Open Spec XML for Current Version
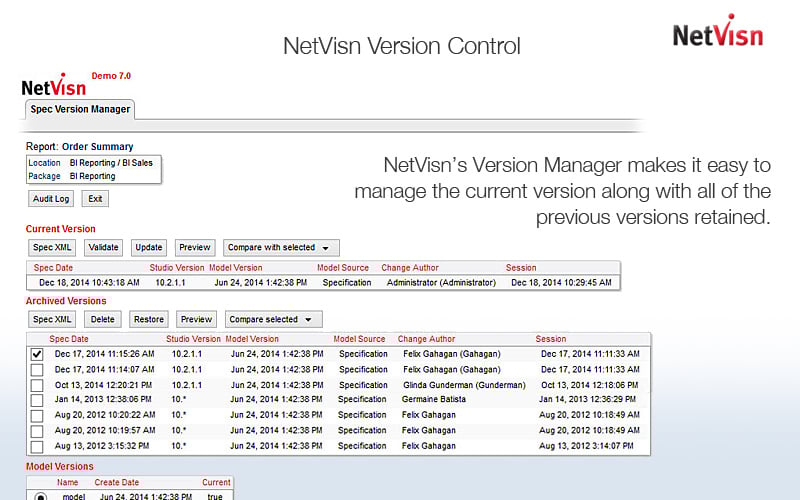This screenshot has height=500, width=800. (52, 247)
